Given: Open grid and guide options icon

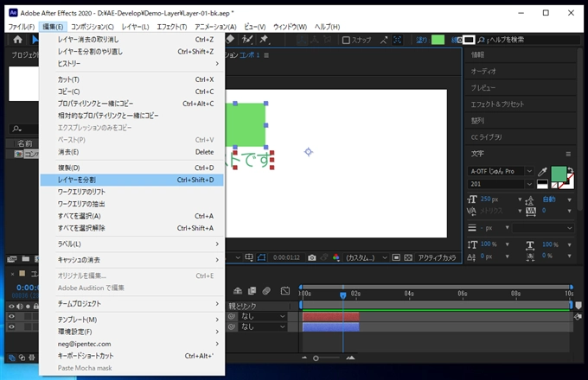Looking at the screenshot, I should coord(249,257).
